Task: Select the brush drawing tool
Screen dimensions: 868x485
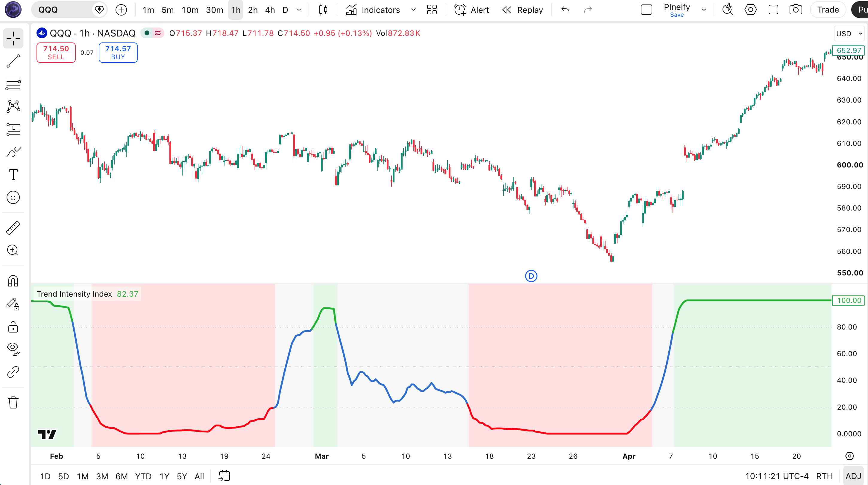Action: [x=13, y=152]
